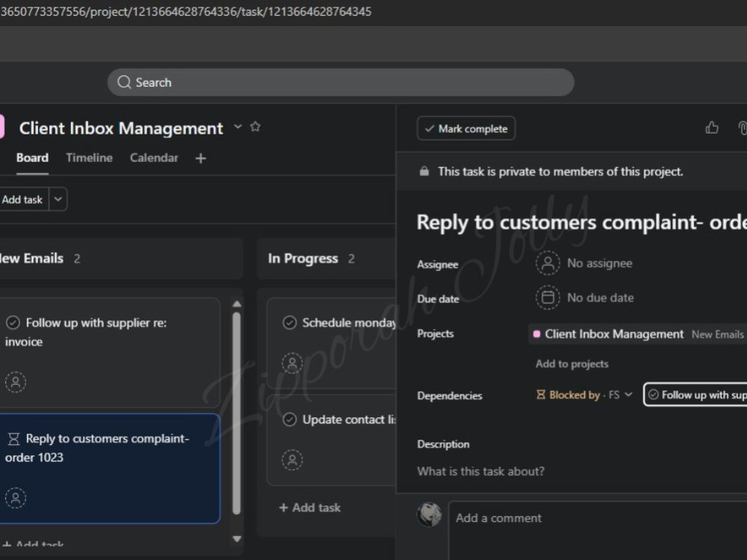Click the Blocked by hourglass icon

pos(541,395)
